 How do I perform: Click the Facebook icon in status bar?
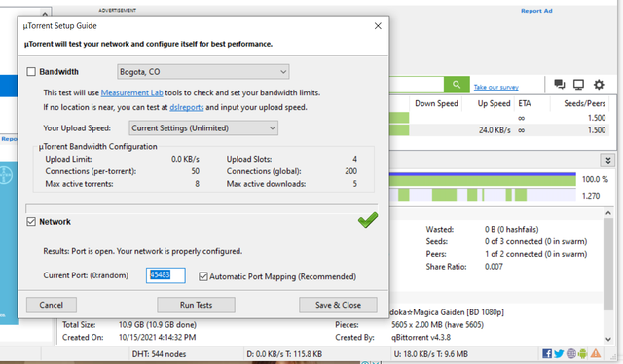click(547, 353)
